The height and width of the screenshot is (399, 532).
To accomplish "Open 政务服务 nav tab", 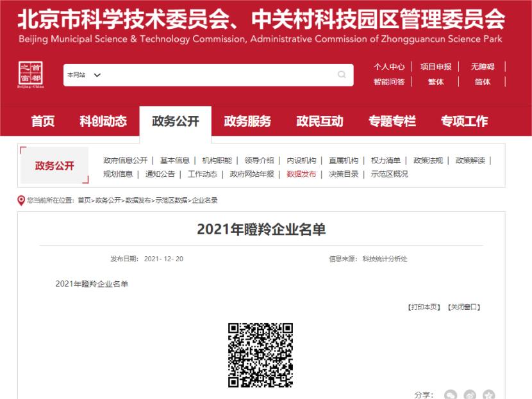I will click(247, 121).
